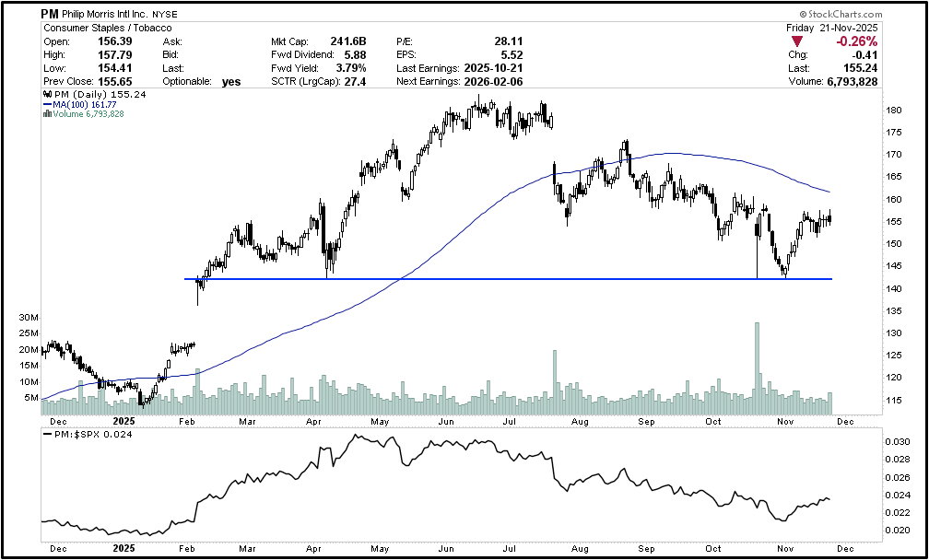Click the date Friday 21-Nov-2025

832,28
